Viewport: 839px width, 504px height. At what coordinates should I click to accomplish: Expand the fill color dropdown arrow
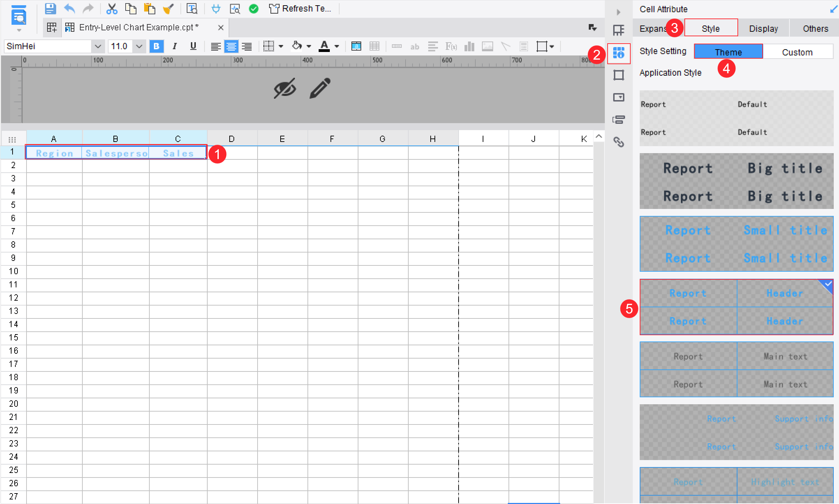[x=309, y=46]
